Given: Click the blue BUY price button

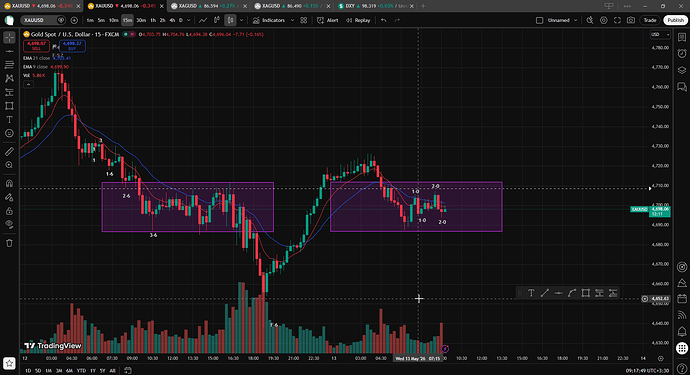Looking at the screenshot, I should 72,46.
